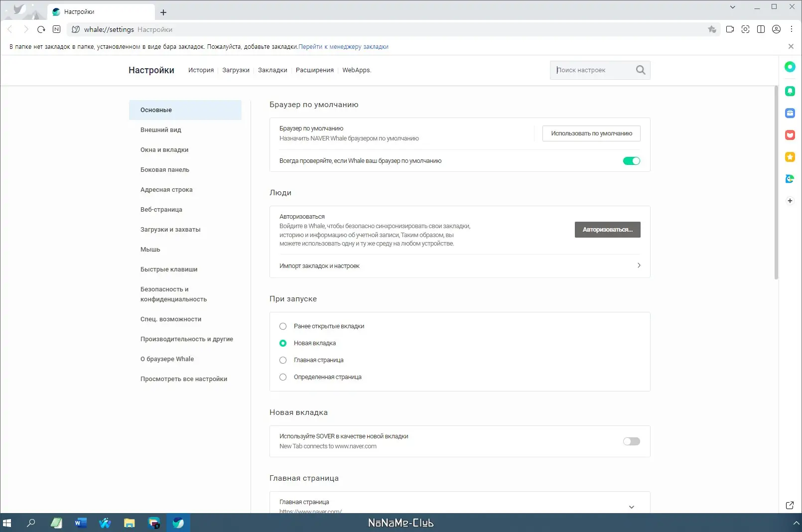Click the 'Использовать по умолчанию' button
The width and height of the screenshot is (802, 532).
click(x=591, y=133)
